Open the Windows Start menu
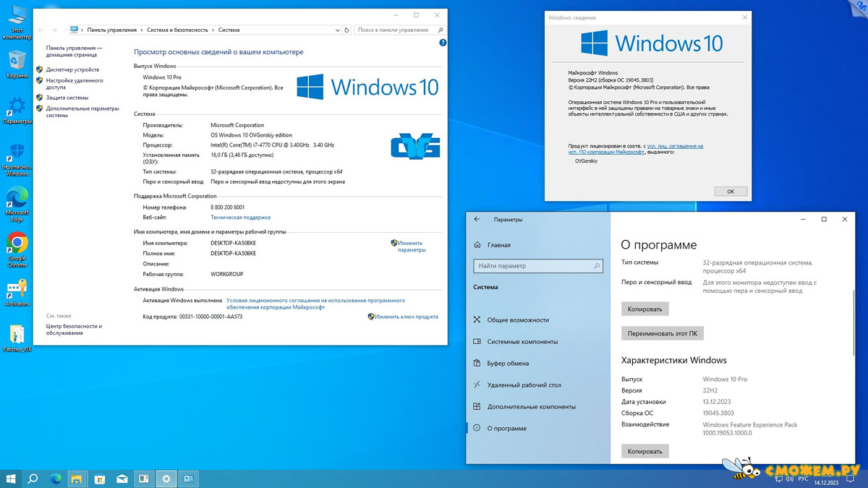This screenshot has height=488, width=868. click(x=11, y=479)
